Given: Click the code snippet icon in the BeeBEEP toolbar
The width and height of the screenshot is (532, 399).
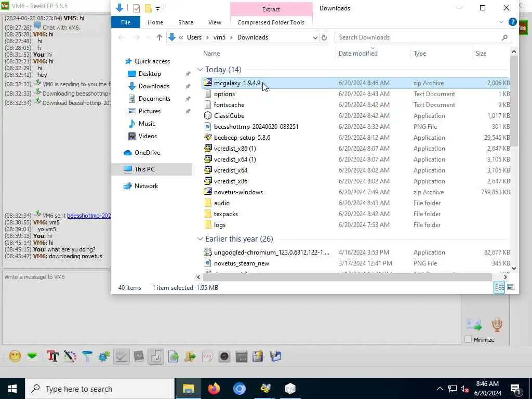Looking at the screenshot, I should pyautogui.click(x=207, y=356).
